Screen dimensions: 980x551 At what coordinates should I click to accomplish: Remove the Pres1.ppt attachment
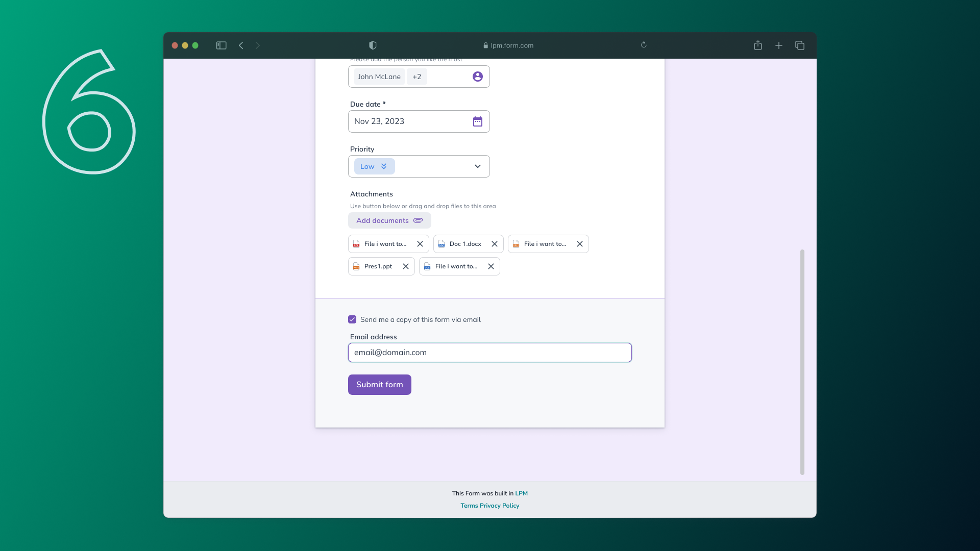[x=406, y=266]
